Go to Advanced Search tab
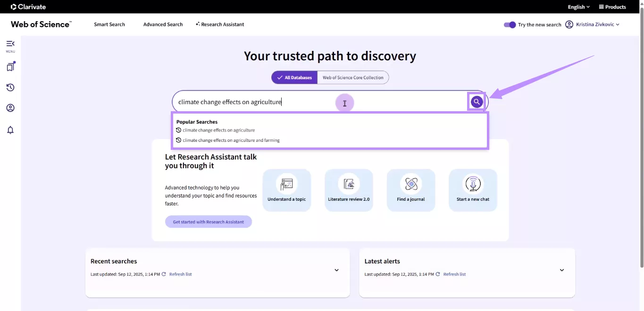644x311 pixels. pos(163,25)
